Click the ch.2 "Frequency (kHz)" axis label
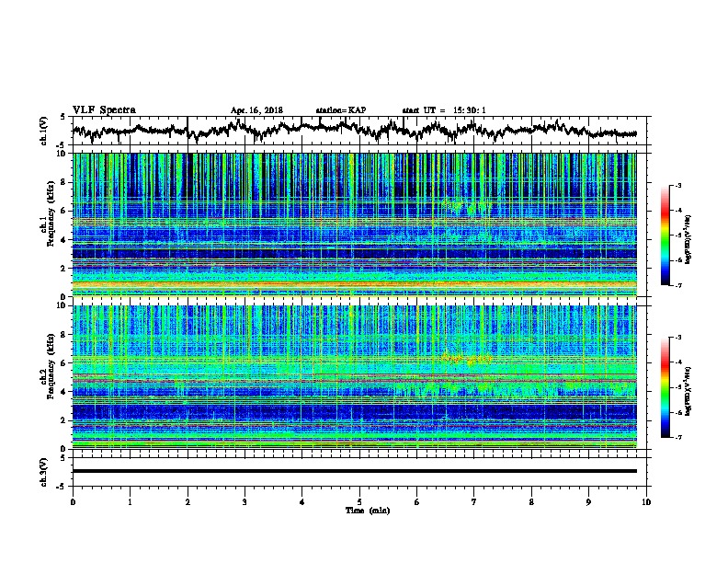This screenshot has height=563, width=728. coord(51,365)
